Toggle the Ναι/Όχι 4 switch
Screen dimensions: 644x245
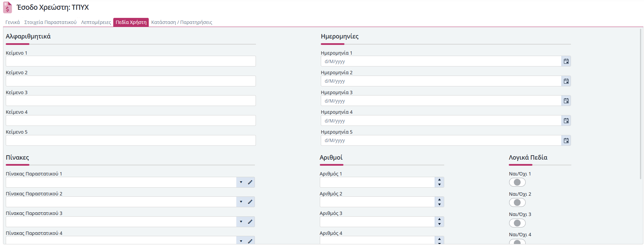tap(517, 242)
